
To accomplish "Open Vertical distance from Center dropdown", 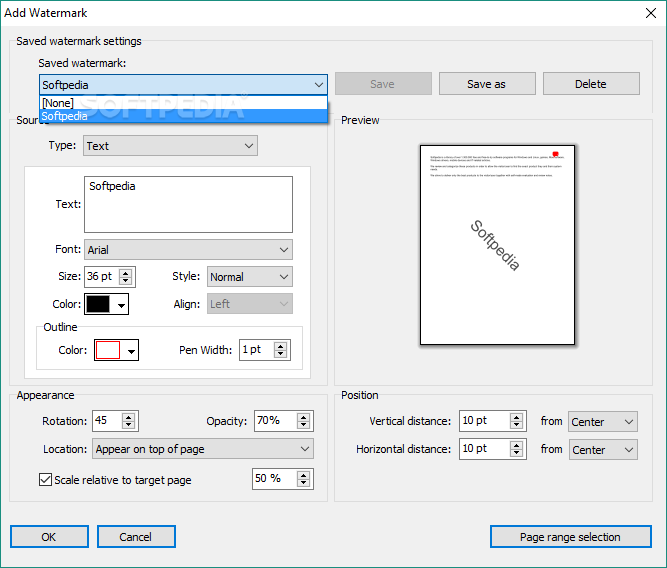I will tap(603, 422).
